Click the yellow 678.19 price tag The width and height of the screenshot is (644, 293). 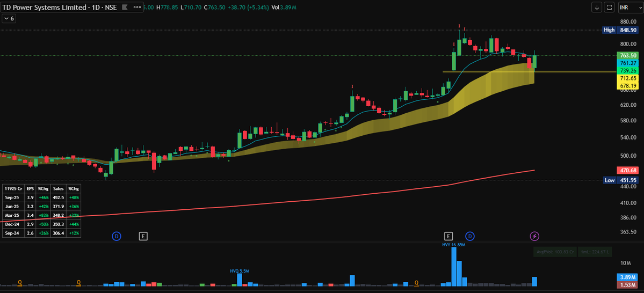(x=628, y=85)
